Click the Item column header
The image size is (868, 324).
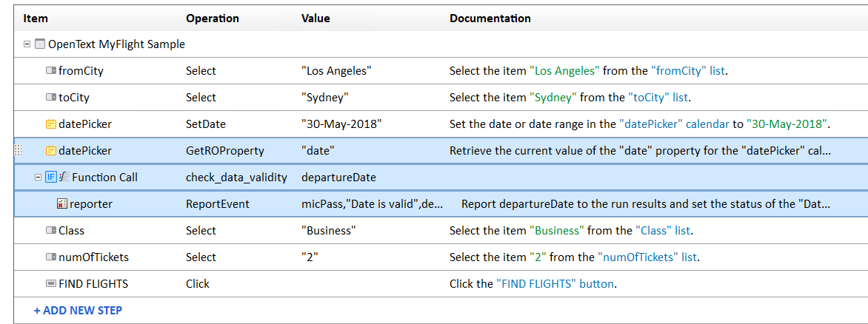[35, 18]
